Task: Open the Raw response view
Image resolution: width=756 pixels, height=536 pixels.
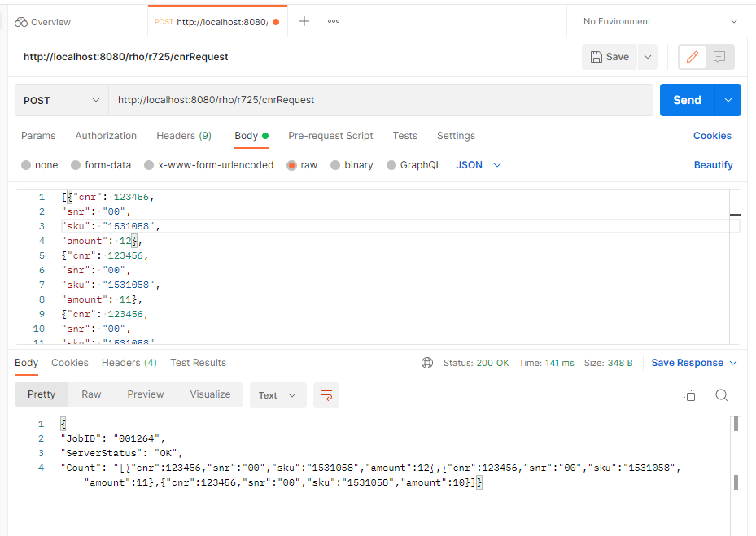Action: (90, 394)
